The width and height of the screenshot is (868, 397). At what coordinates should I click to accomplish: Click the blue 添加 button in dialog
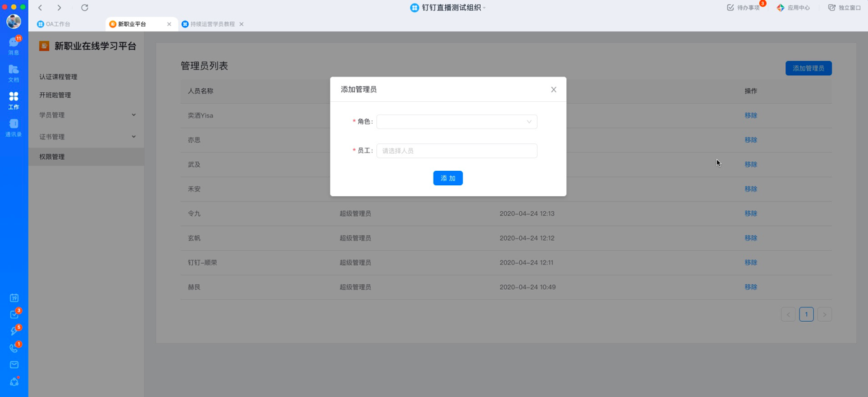tap(448, 178)
